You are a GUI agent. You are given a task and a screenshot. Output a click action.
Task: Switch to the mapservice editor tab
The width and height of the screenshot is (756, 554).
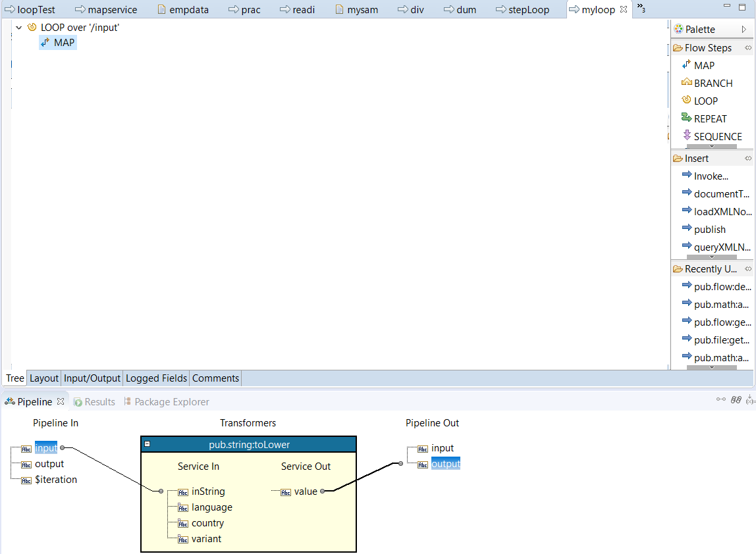click(106, 10)
